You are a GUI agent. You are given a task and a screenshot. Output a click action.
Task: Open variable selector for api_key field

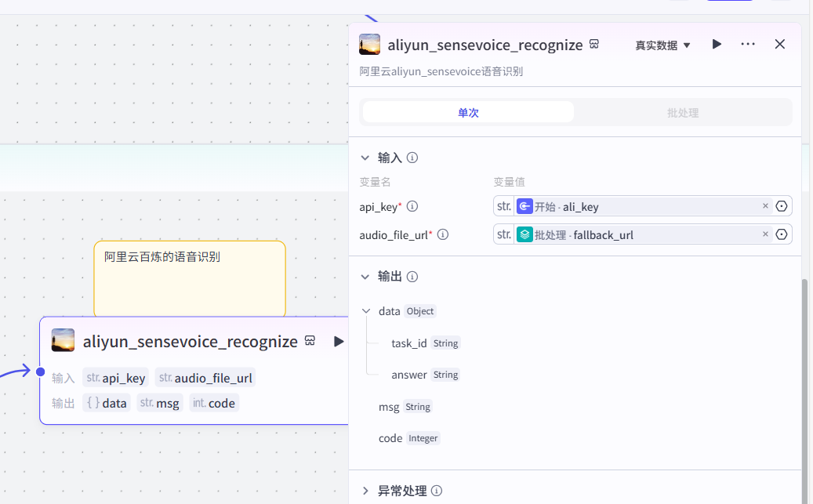(x=781, y=206)
